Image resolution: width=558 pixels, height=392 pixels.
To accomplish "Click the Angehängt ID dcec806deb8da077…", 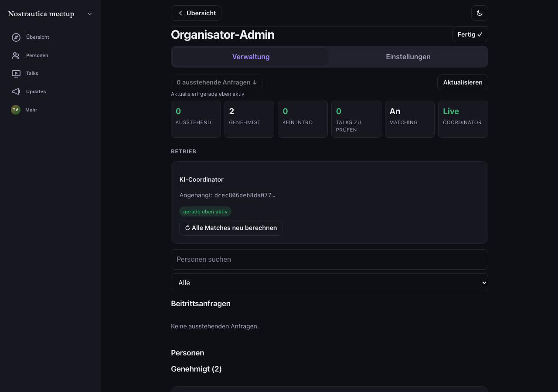I will (x=245, y=195).
